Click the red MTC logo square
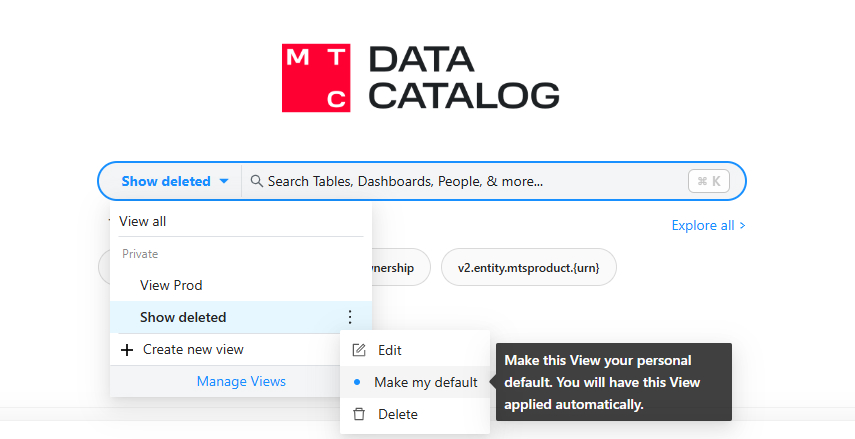855x439 pixels. [x=317, y=78]
